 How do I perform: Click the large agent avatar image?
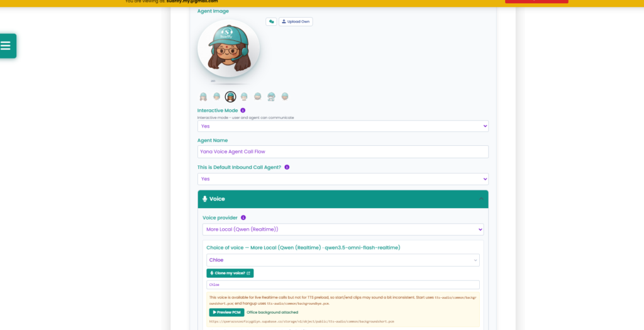[229, 48]
